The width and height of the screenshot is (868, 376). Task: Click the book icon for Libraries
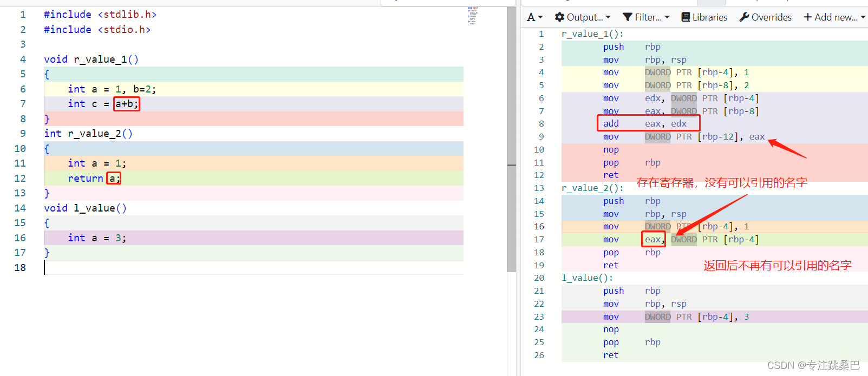(x=686, y=17)
